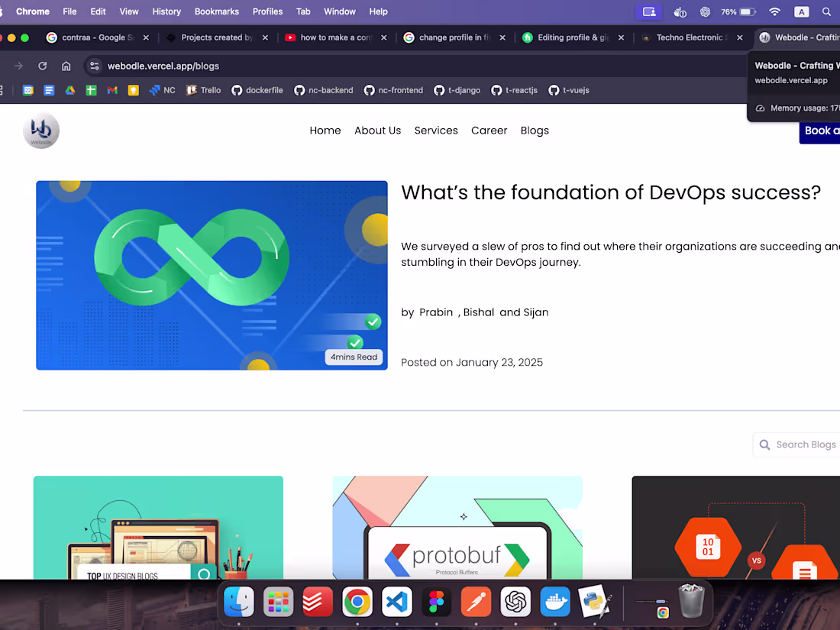
Task: Open Visual Studio Code from the dock
Action: pos(397,602)
